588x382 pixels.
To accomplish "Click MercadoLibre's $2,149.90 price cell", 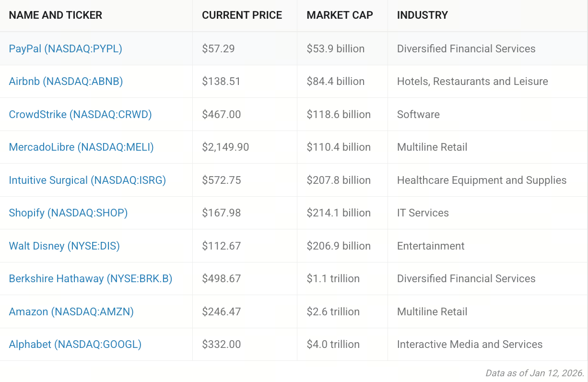I will pyautogui.click(x=225, y=147).
